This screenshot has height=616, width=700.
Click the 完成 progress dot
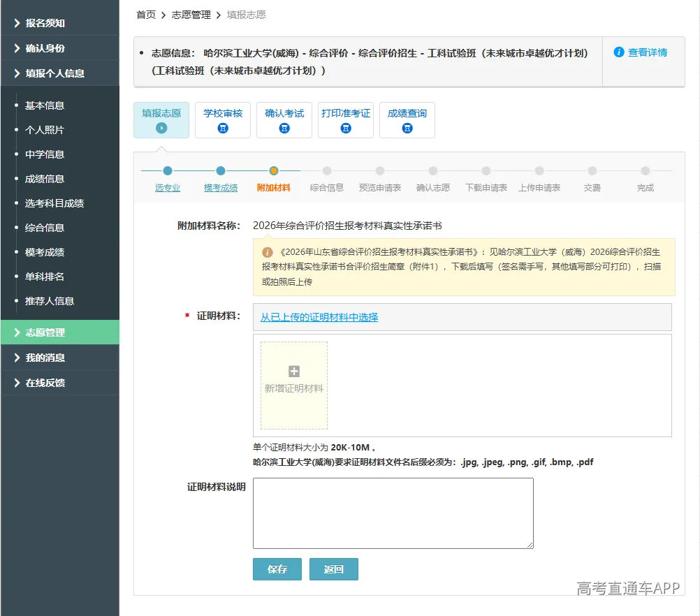tap(646, 170)
